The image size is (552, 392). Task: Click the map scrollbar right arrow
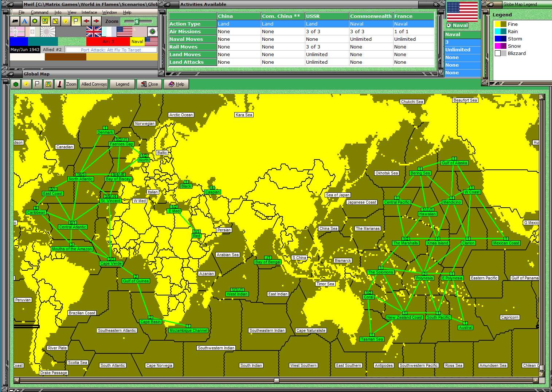536,380
